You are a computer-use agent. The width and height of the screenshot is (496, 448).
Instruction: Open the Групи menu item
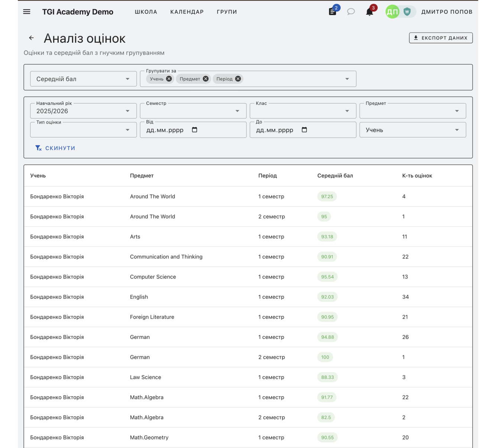(x=227, y=12)
